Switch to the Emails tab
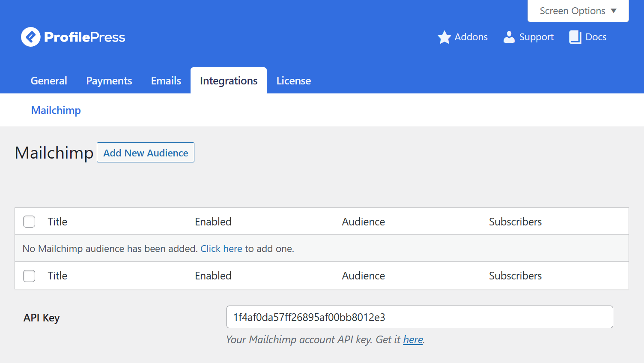 pyautogui.click(x=166, y=81)
